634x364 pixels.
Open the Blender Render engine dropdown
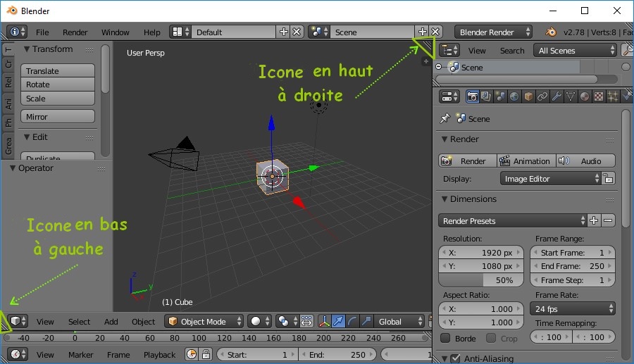(493, 32)
